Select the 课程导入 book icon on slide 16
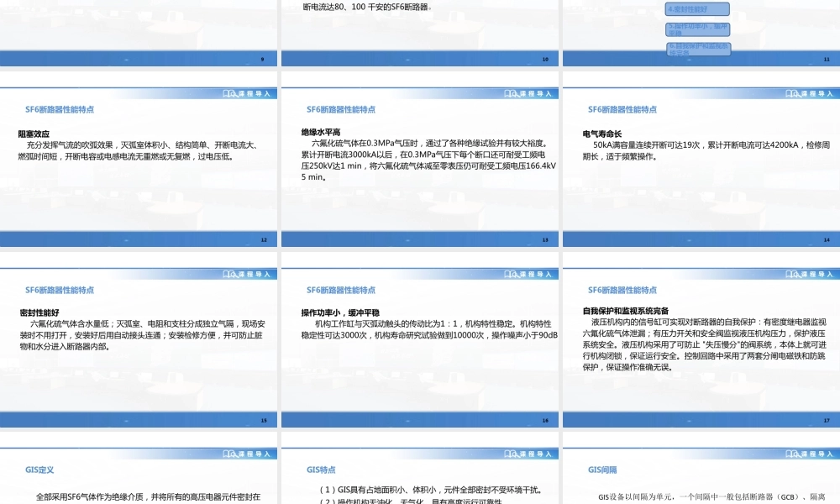Image resolution: width=840 pixels, height=504 pixels. (511, 274)
